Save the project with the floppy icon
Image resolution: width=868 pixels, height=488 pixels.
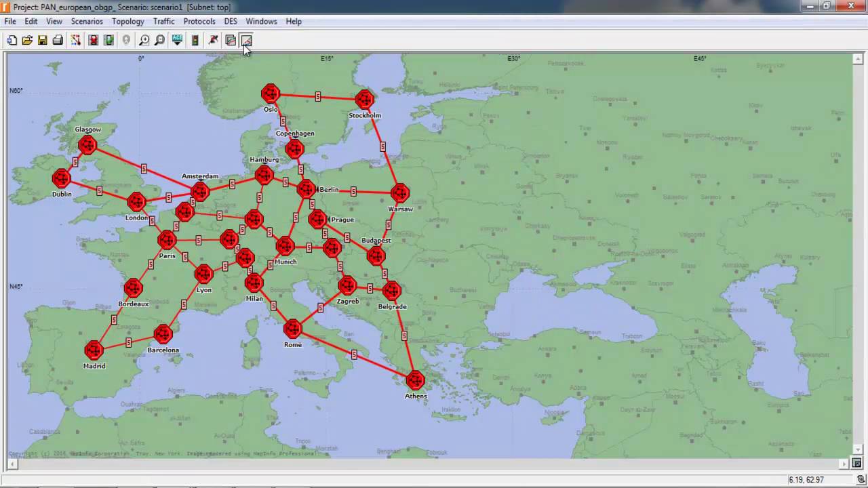(42, 41)
